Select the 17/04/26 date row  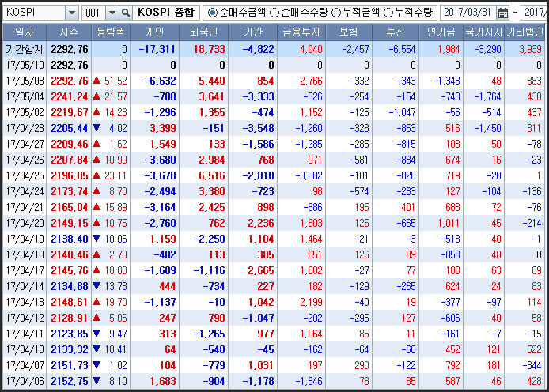pyautogui.click(x=274, y=160)
